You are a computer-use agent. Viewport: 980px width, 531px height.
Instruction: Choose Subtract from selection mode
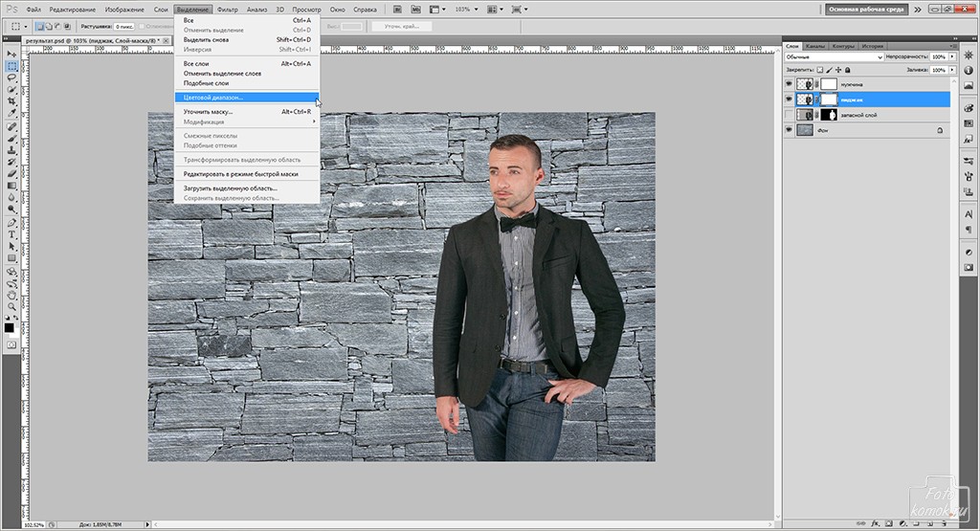click(57, 27)
